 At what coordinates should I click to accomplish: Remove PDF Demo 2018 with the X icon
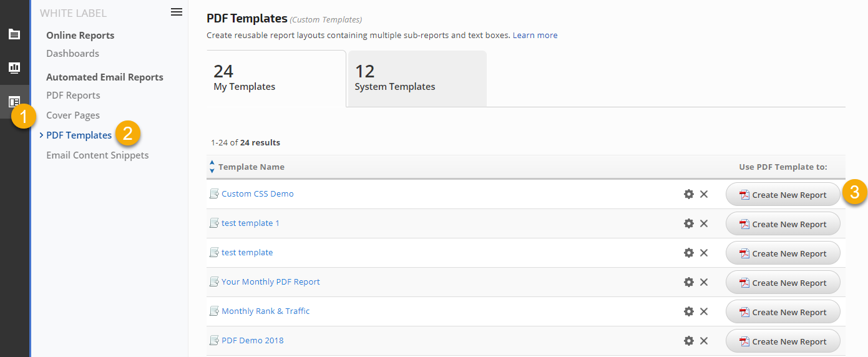pos(704,341)
